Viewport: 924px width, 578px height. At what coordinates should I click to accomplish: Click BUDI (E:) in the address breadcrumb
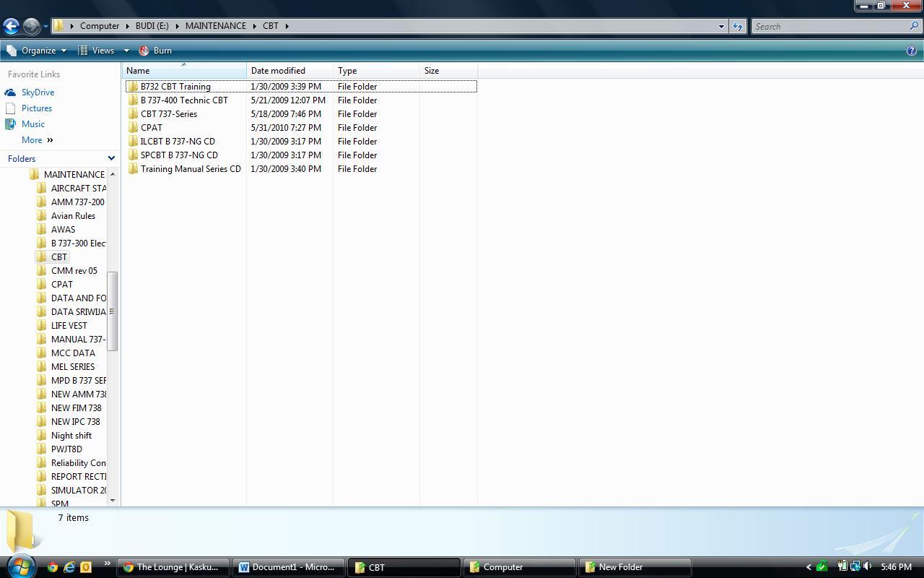(x=152, y=26)
